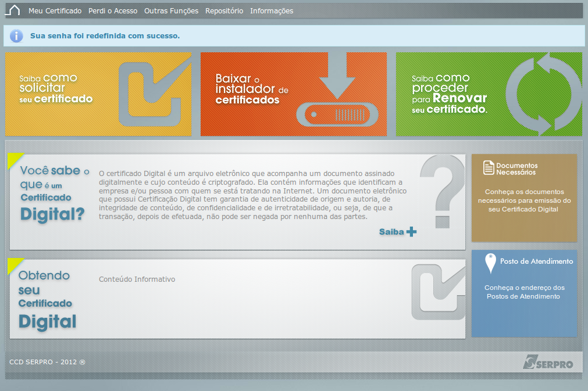Click the 'CCD SERPRO - 2012' footer text
The height and width of the screenshot is (391, 588).
pyautogui.click(x=47, y=362)
